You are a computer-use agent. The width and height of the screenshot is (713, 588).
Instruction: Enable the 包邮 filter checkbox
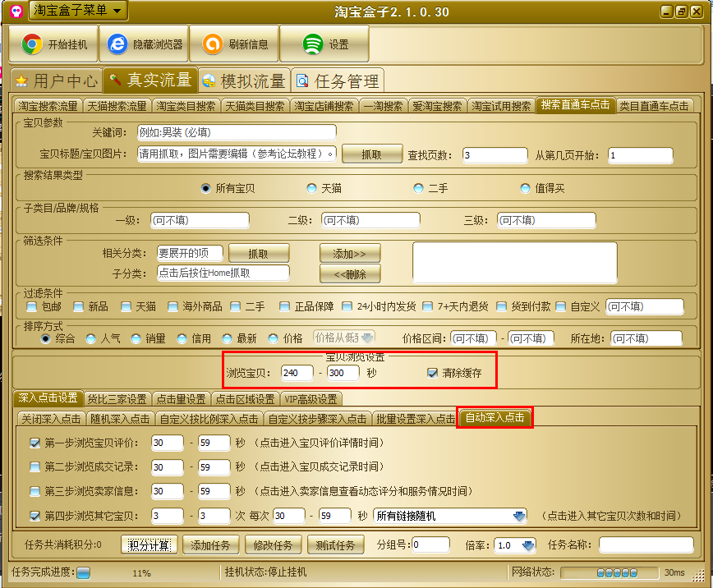pyautogui.click(x=31, y=307)
